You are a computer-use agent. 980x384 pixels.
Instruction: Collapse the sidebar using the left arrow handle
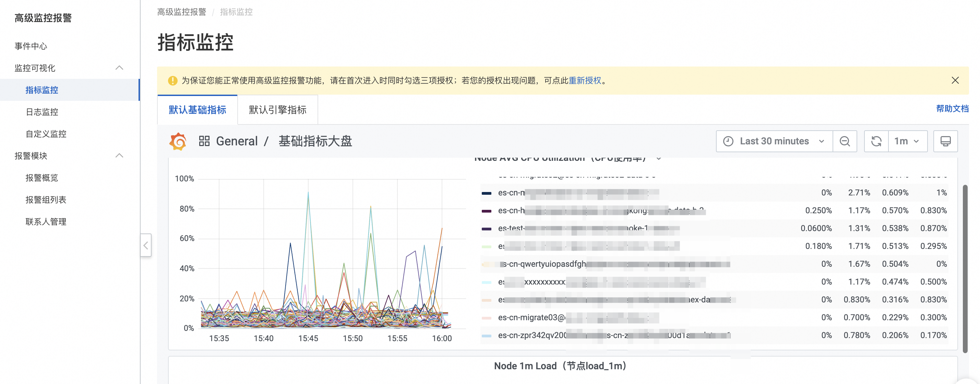[146, 245]
